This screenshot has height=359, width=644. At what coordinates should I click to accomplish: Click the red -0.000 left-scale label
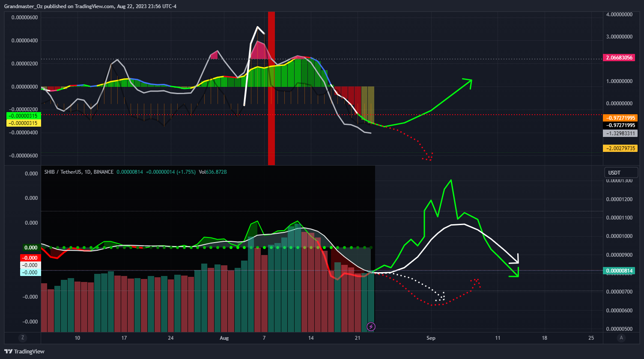pos(30,258)
